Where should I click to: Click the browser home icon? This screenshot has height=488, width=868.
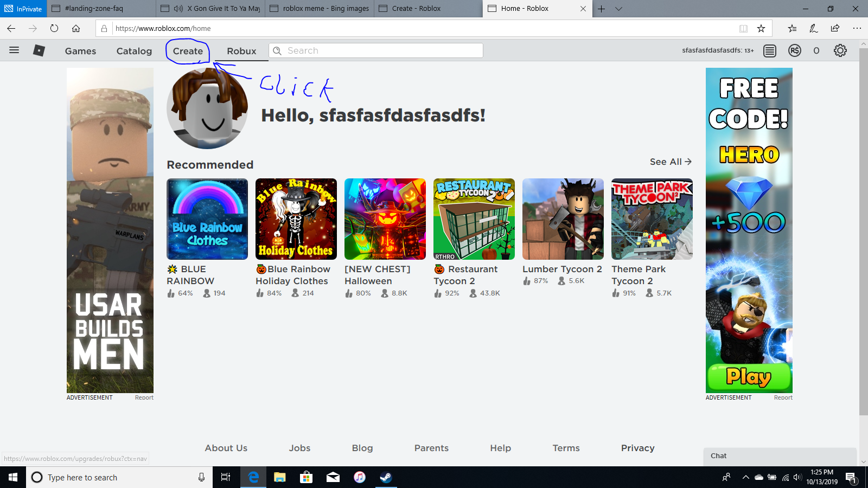pos(76,28)
